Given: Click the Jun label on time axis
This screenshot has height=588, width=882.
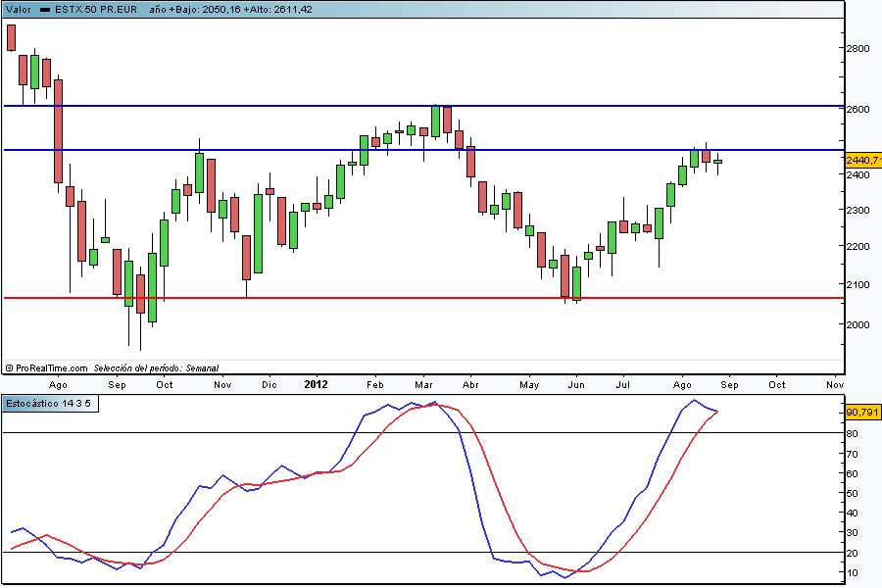Looking at the screenshot, I should [575, 385].
